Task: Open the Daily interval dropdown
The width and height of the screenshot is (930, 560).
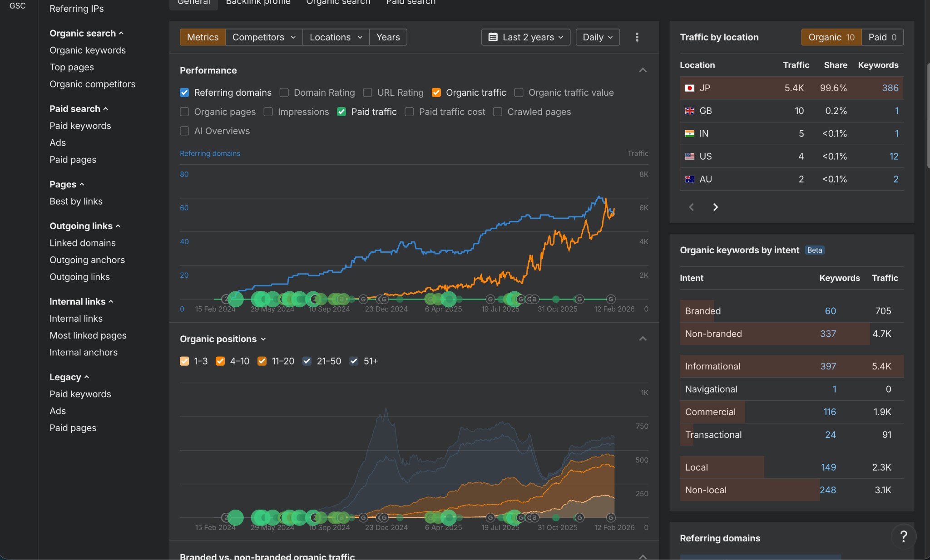Action: pyautogui.click(x=597, y=37)
